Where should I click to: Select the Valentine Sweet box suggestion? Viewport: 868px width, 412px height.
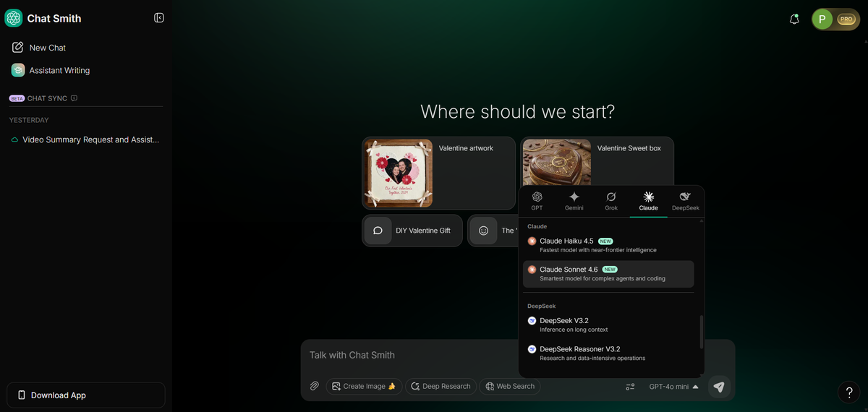coord(597,162)
